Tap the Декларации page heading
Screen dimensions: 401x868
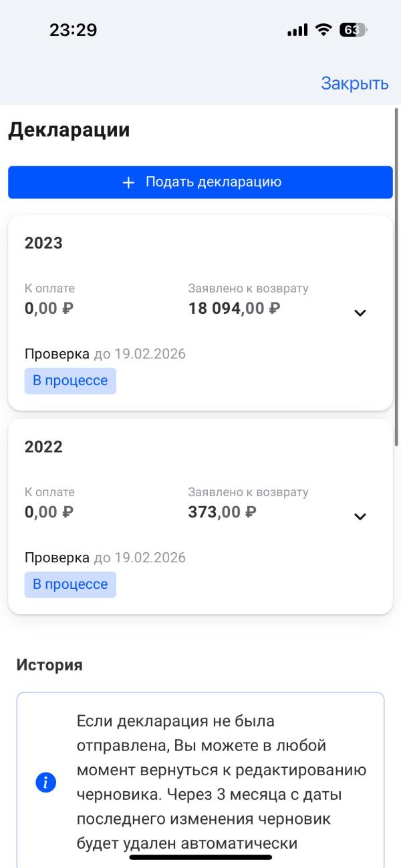[69, 130]
